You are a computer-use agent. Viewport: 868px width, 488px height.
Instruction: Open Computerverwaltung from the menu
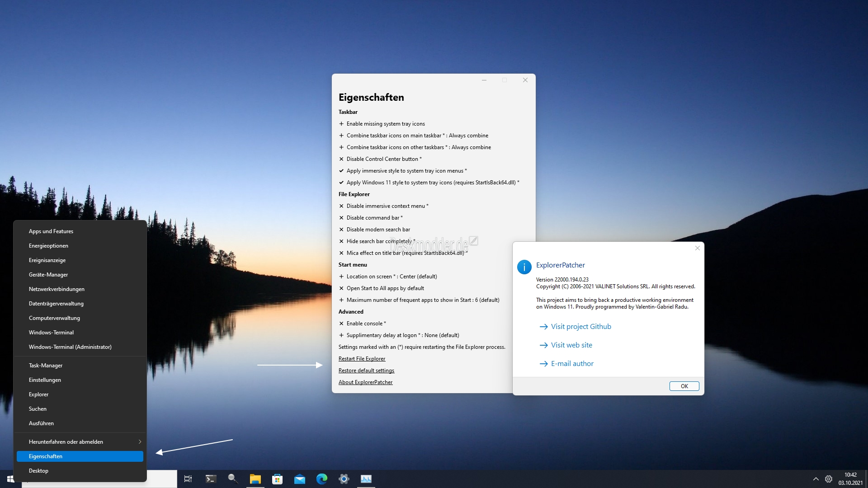pos(80,318)
